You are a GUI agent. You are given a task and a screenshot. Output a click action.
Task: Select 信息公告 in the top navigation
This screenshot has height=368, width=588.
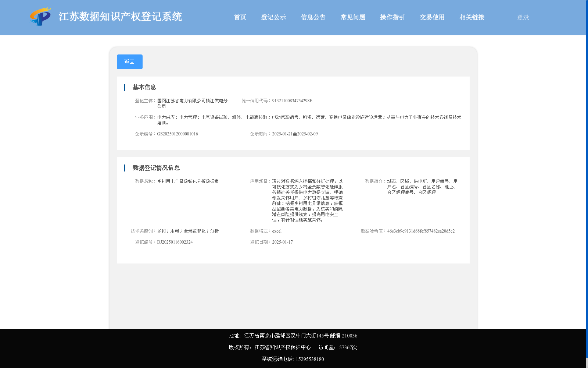click(x=313, y=17)
